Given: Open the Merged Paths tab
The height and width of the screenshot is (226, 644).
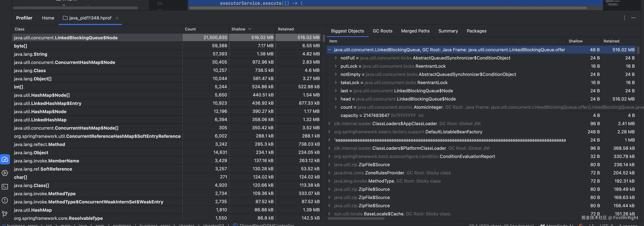Looking at the screenshot, I should point(415,31).
